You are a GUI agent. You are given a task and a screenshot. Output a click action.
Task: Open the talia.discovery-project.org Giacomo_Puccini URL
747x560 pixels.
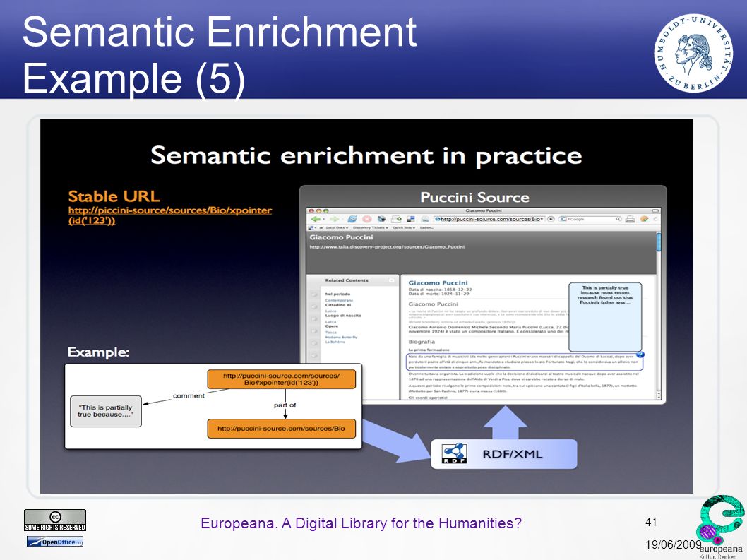click(x=387, y=247)
